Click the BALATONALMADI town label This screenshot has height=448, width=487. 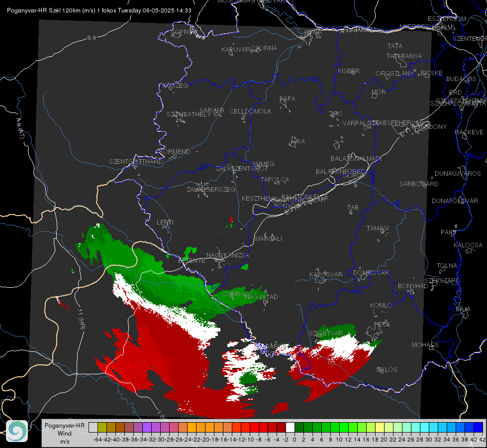pos(356,159)
